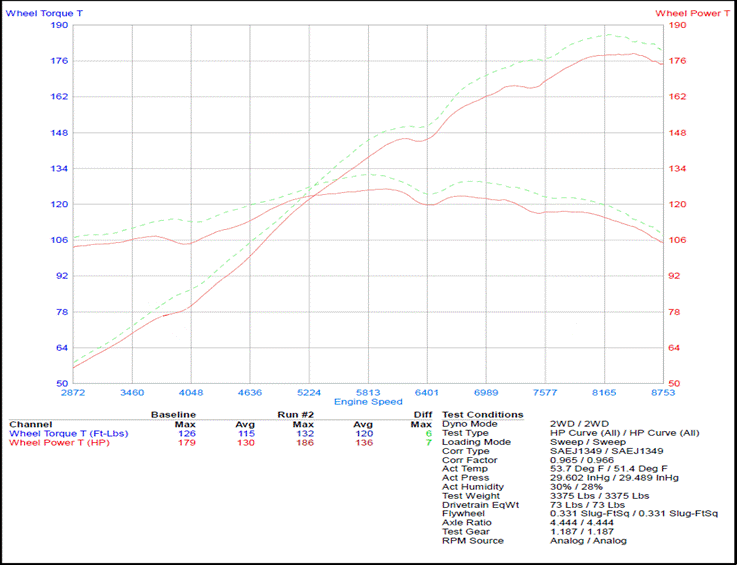Select the 8753 engine speed tick label
The width and height of the screenshot is (737, 565).
pos(663,392)
